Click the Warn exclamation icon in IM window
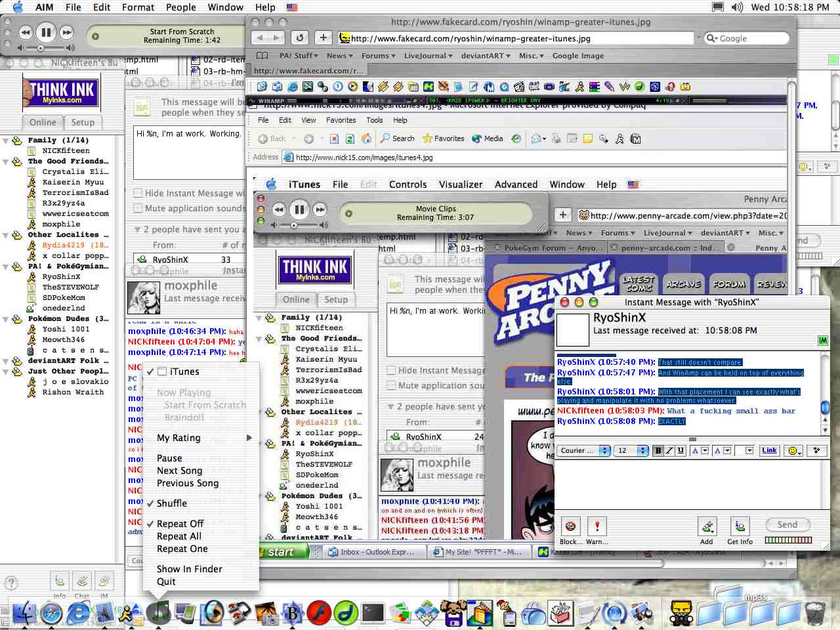The height and width of the screenshot is (630, 840). click(x=597, y=526)
